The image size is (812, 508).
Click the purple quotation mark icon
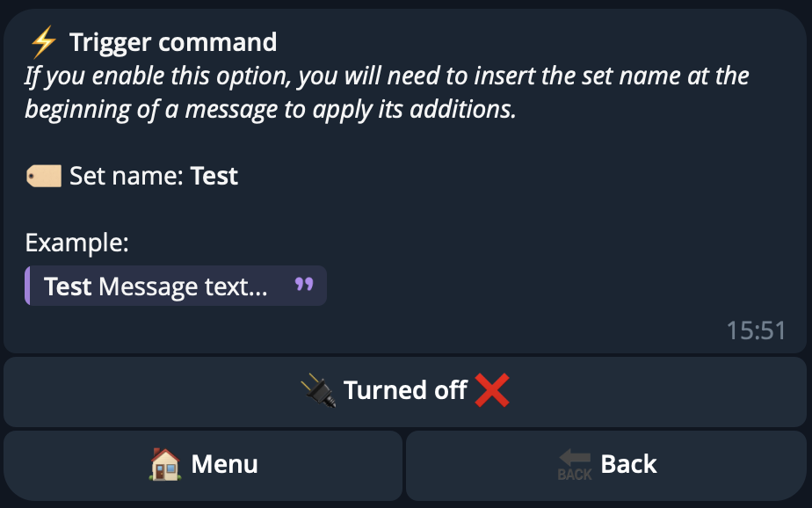(304, 286)
